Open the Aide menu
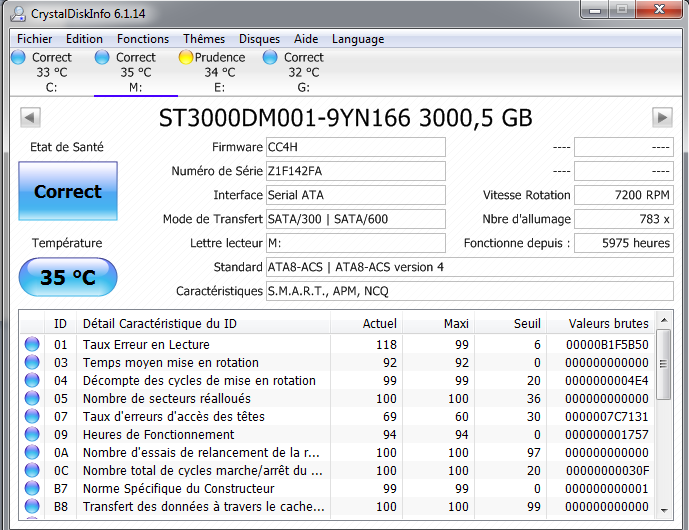This screenshot has height=530, width=689. 306,39
